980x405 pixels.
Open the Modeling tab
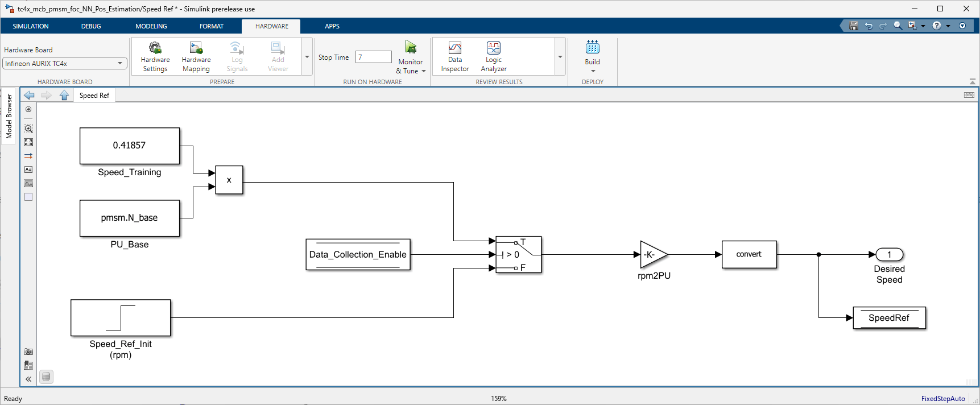[x=151, y=26]
